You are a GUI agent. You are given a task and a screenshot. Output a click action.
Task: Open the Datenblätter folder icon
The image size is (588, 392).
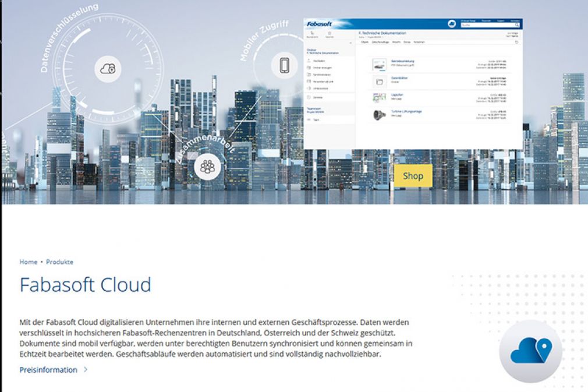pos(379,82)
